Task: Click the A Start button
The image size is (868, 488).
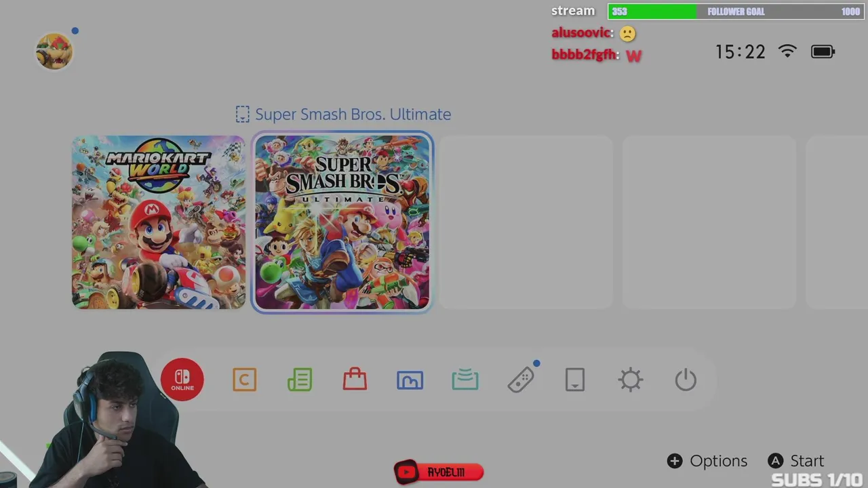Action: (x=796, y=461)
